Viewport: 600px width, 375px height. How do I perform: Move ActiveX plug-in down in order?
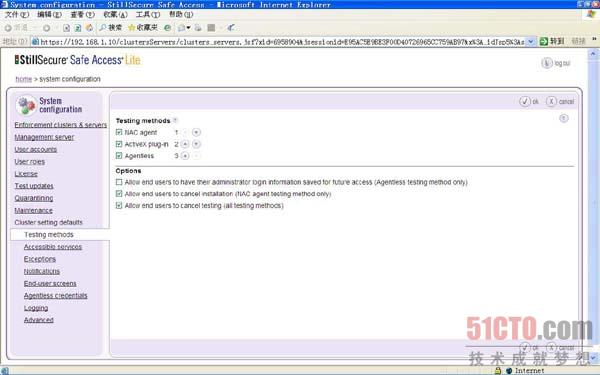click(x=196, y=144)
